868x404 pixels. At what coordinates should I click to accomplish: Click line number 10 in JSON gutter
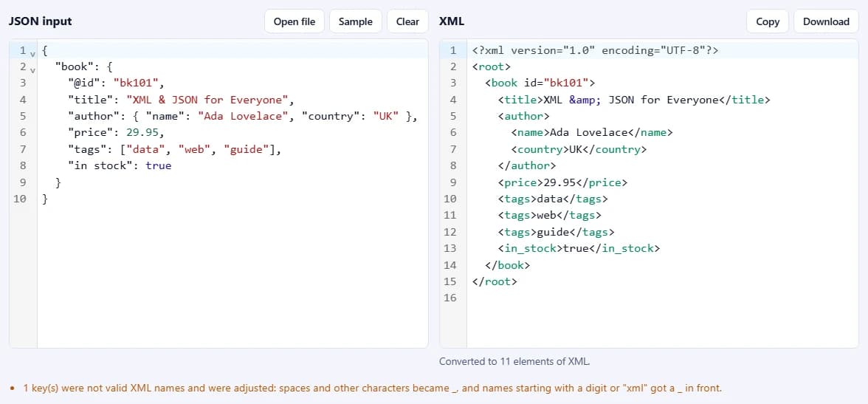[x=20, y=199]
